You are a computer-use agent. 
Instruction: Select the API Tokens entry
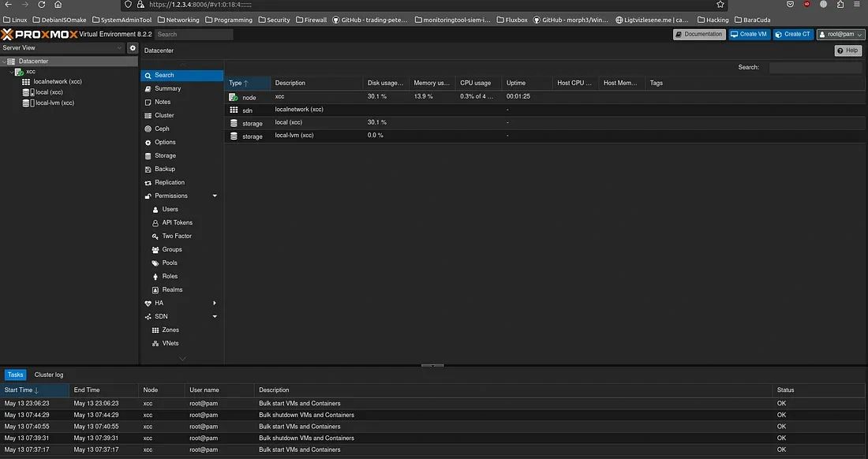point(177,222)
